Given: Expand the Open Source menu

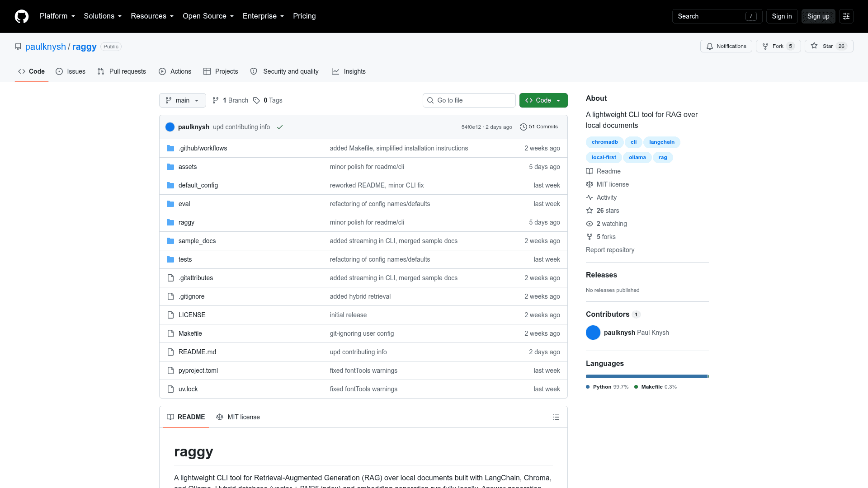Looking at the screenshot, I should 208,16.
